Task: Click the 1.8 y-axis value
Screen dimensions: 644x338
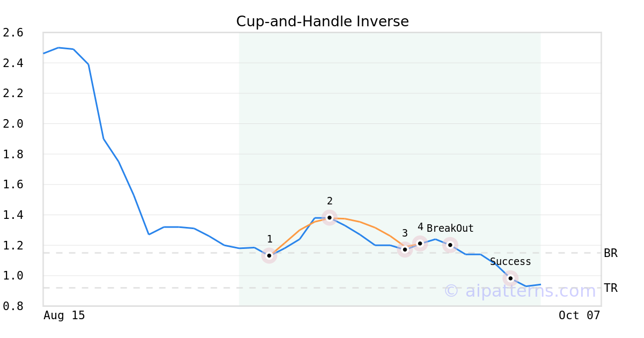Action: pos(13,155)
